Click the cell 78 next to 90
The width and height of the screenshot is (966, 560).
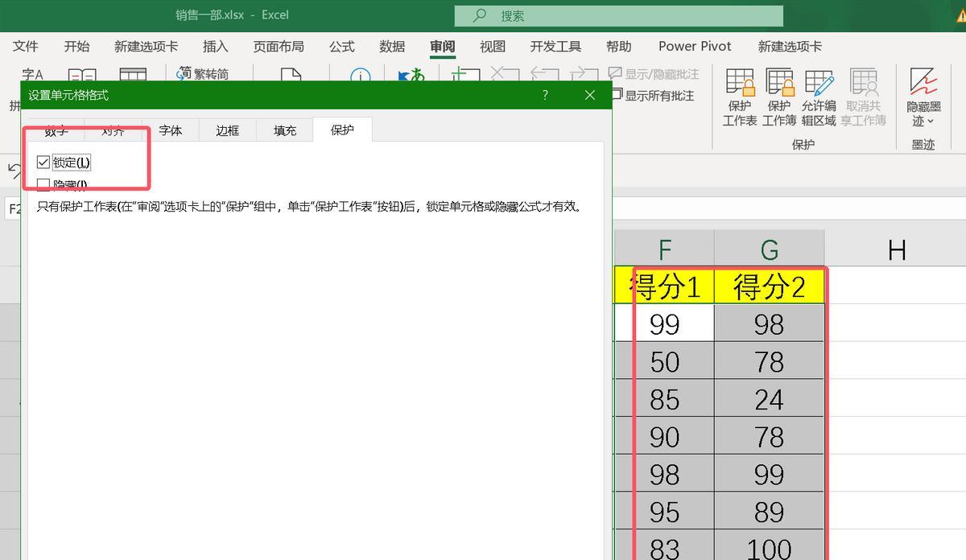tap(769, 436)
